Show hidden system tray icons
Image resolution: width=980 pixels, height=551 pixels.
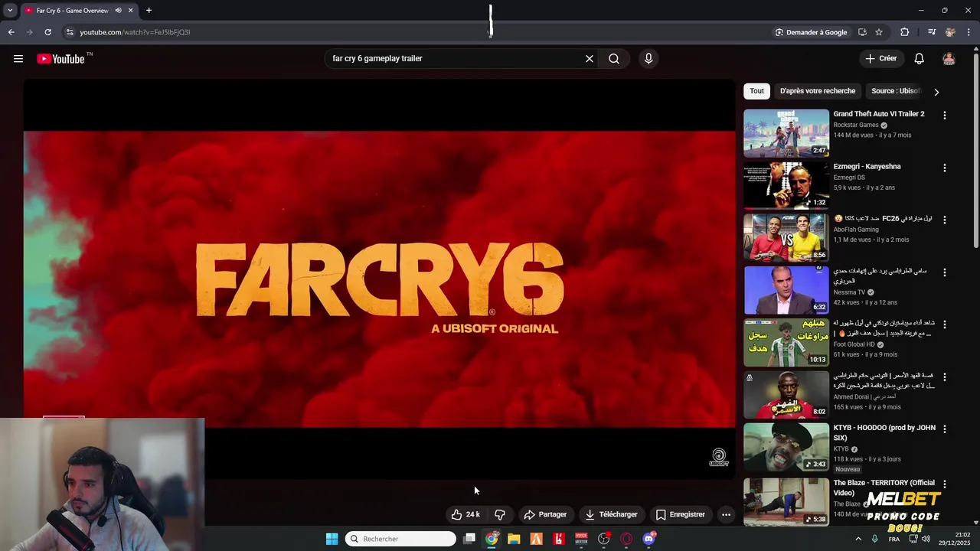(x=857, y=539)
